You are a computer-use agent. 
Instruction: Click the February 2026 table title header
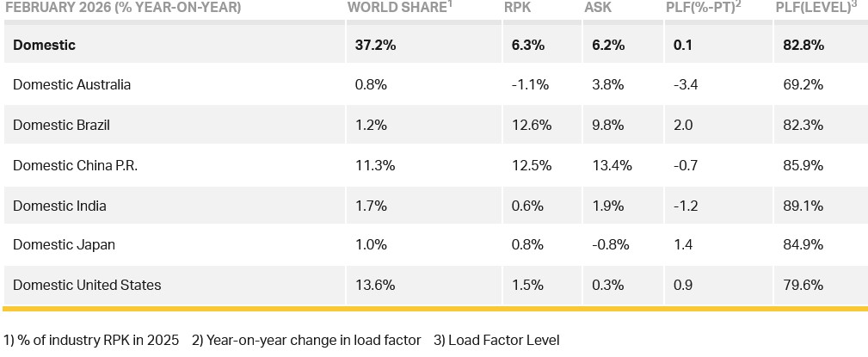121,9
